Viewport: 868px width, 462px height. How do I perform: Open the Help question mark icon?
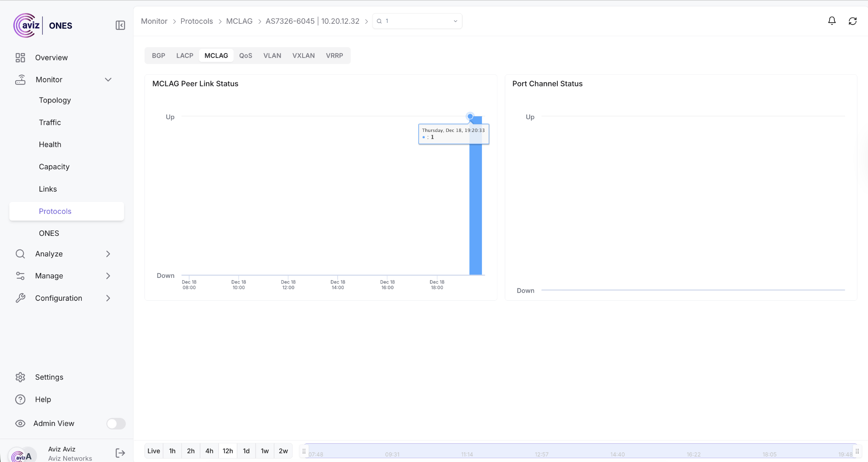[x=20, y=399]
